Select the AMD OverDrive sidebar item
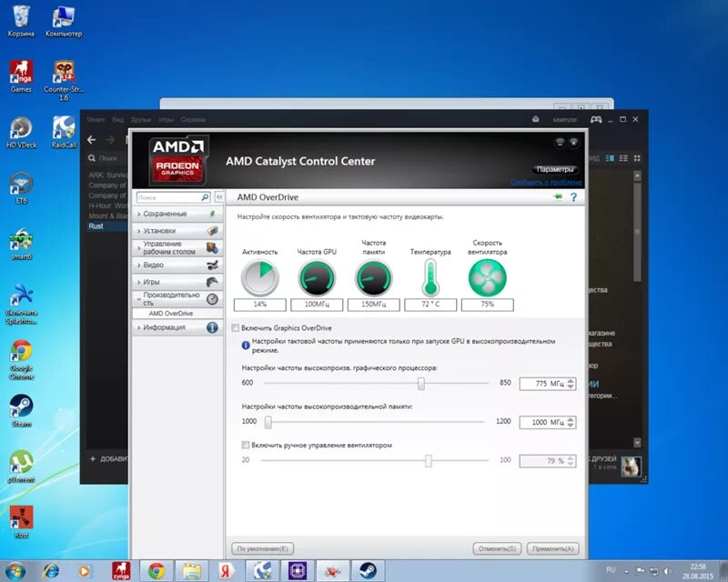The image size is (728, 582). tap(177, 314)
